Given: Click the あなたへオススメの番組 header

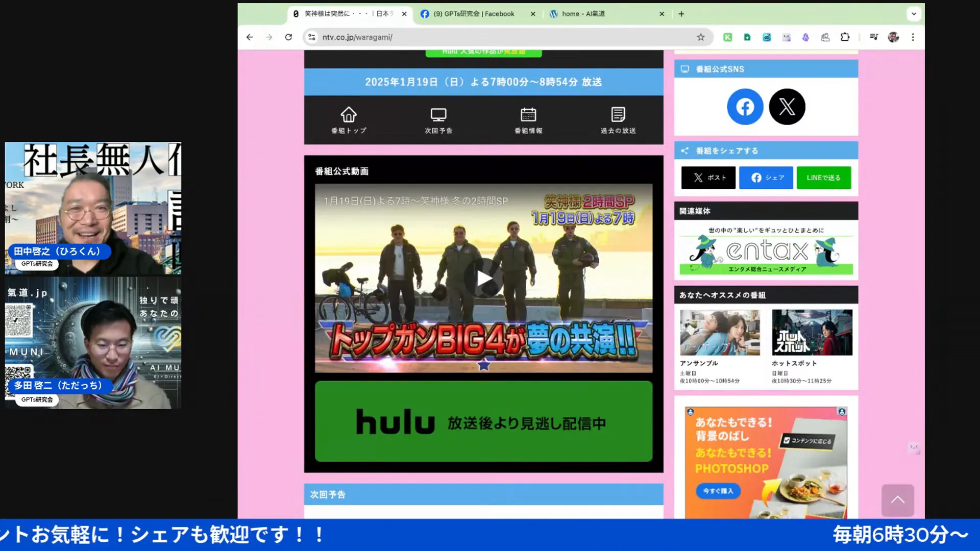Looking at the screenshot, I should (766, 295).
